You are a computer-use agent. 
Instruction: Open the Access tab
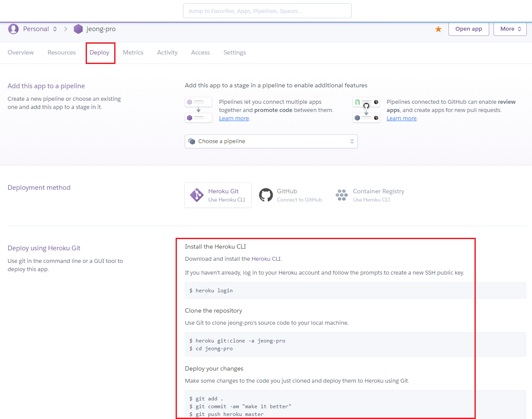(x=201, y=52)
